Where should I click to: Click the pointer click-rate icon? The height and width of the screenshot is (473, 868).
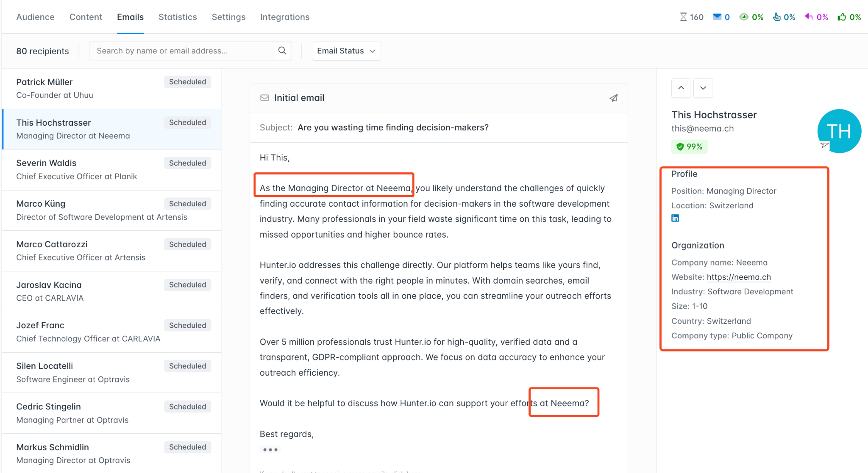[776, 17]
